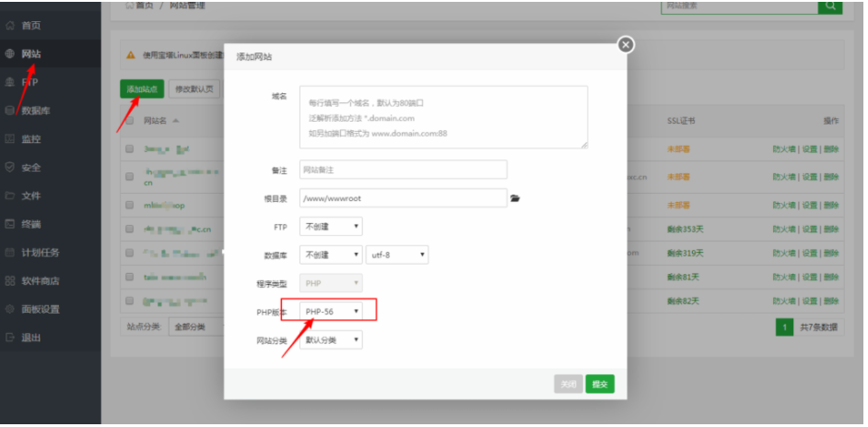Screen dimensions: 868x427
Task: Go to 监控 in the sidebar
Action: coord(30,139)
